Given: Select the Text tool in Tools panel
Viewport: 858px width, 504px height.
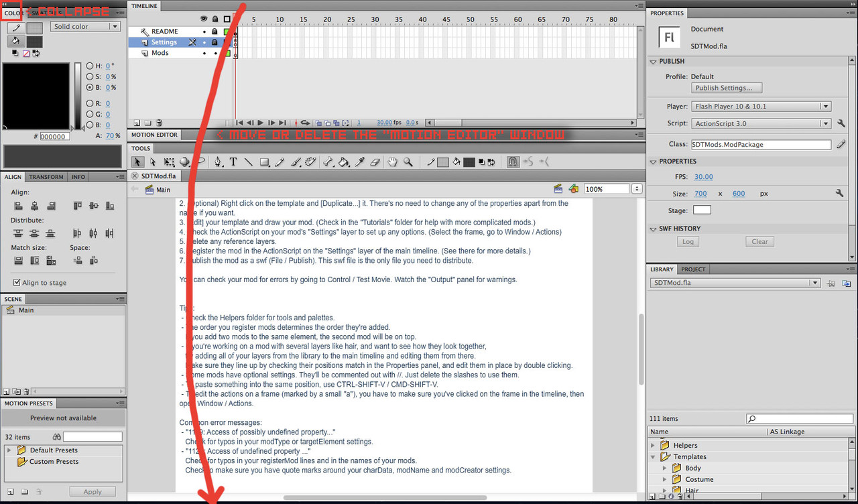Looking at the screenshot, I should (x=233, y=162).
